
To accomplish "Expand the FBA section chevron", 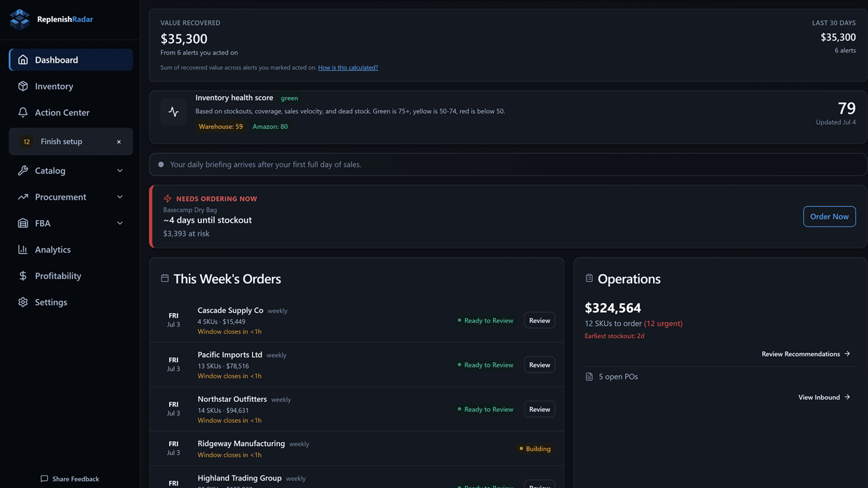I will click(x=120, y=223).
